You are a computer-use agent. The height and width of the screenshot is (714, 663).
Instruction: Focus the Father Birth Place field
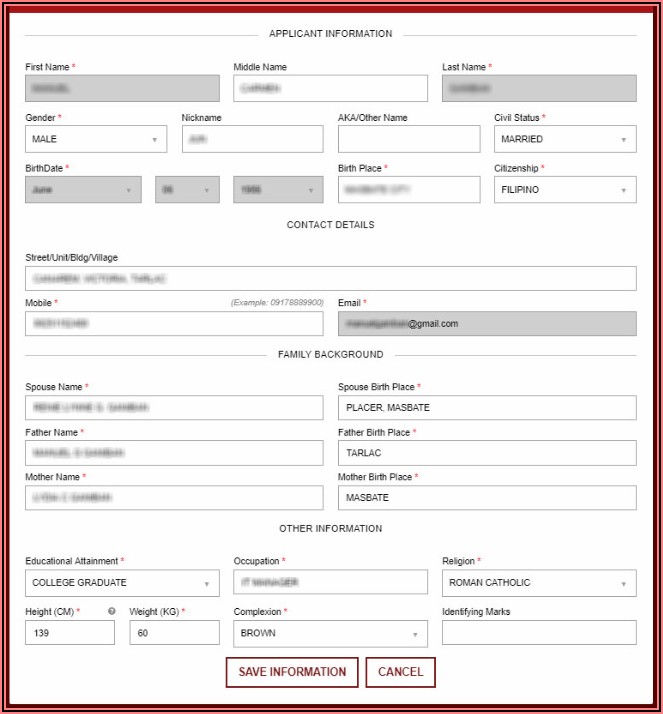(x=487, y=453)
